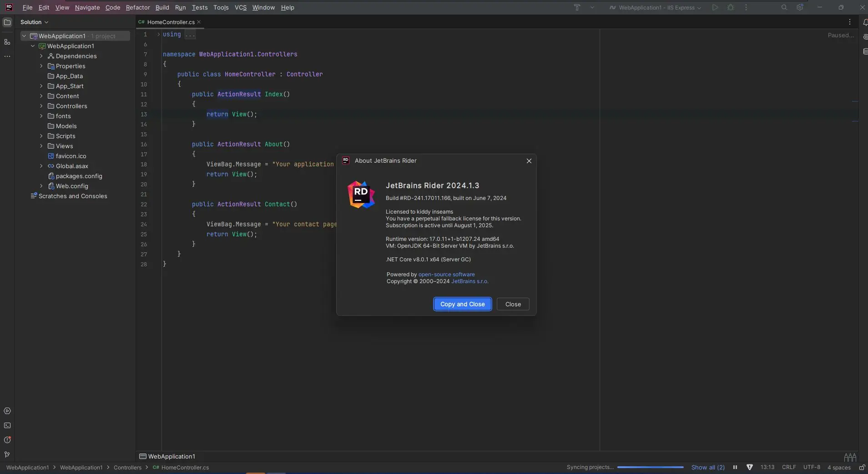868x474 pixels.
Task: Click Show all (2) background tasks link
Action: [x=708, y=467]
